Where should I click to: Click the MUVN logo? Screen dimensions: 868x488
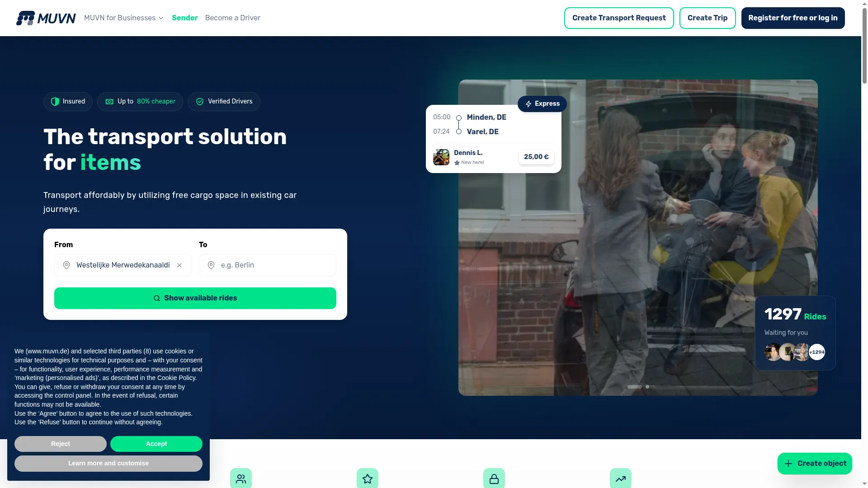tap(46, 18)
